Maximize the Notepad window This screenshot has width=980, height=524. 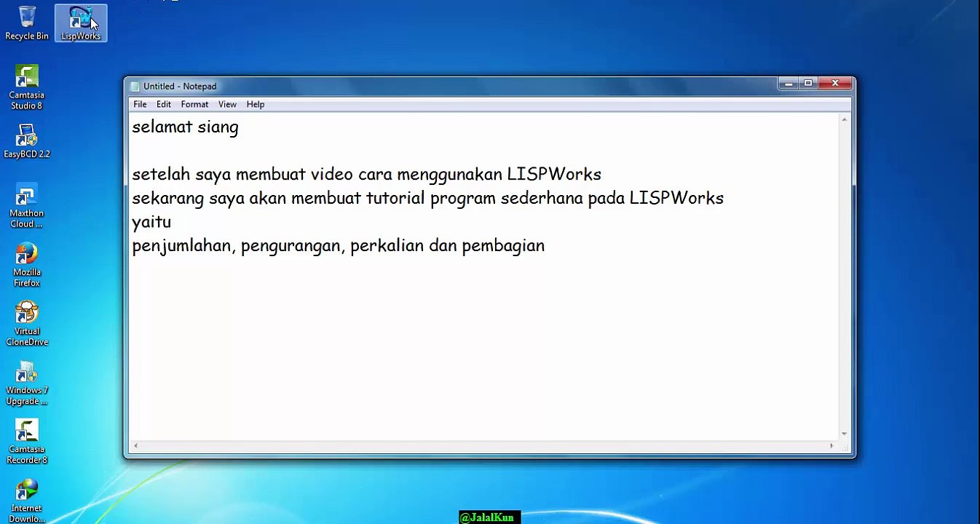tap(807, 84)
